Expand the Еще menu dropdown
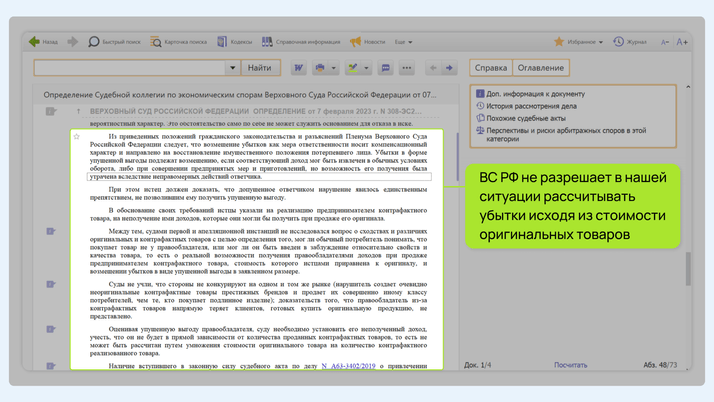714x402 pixels. [402, 42]
